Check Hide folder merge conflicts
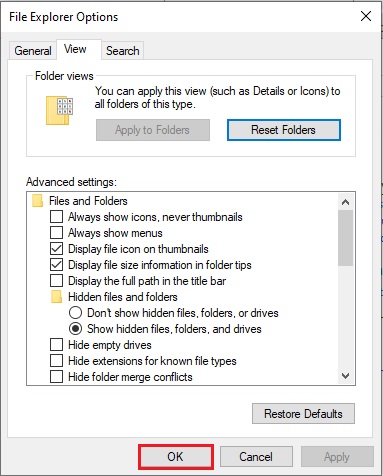This screenshot has width=383, height=476. click(x=56, y=377)
